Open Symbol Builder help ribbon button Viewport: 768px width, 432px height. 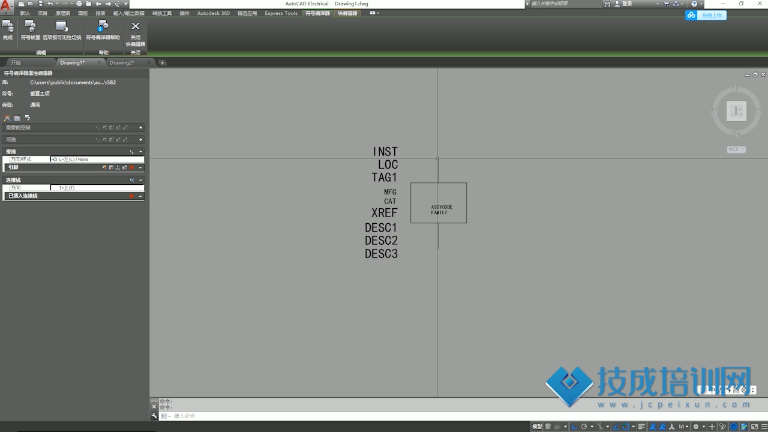pyautogui.click(x=103, y=29)
